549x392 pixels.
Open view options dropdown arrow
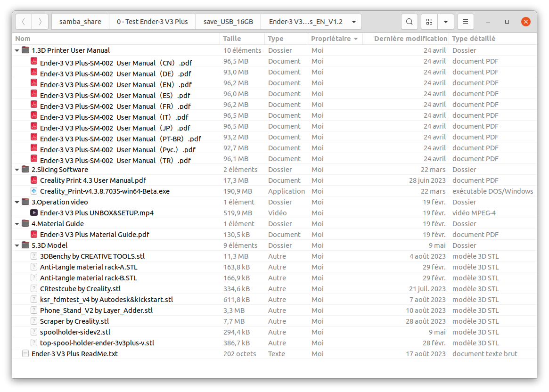pos(446,22)
